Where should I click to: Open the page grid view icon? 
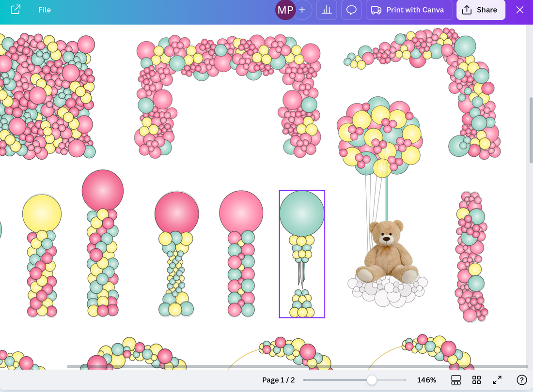476,380
